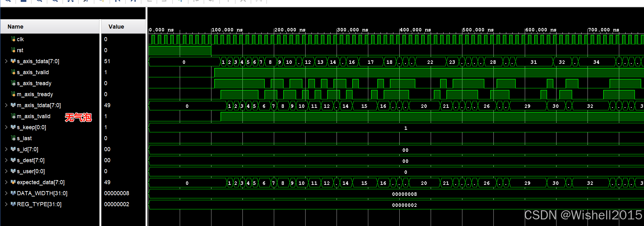Click segment 15 in m_axis_tdata waveform
The width and height of the screenshot is (644, 226).
[x=365, y=106]
